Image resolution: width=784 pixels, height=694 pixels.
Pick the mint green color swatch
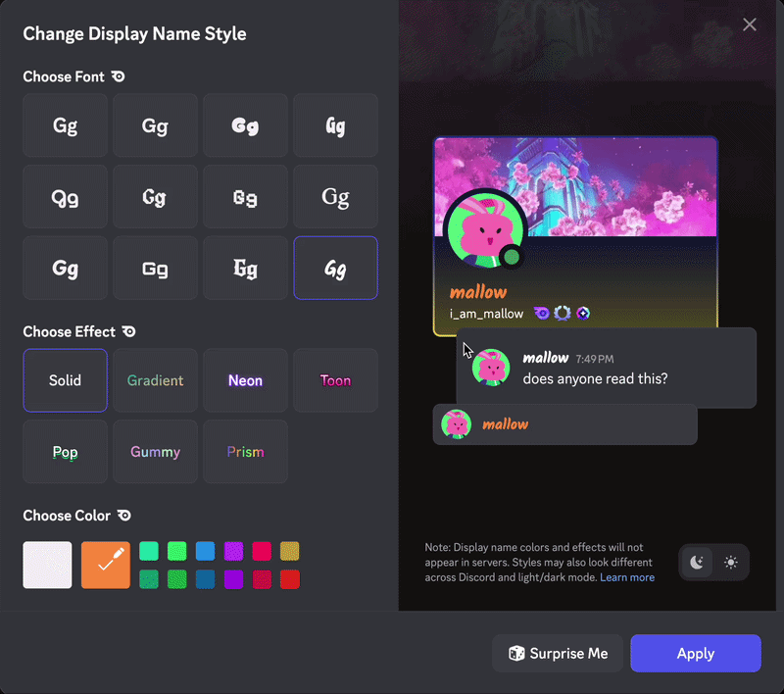(149, 551)
